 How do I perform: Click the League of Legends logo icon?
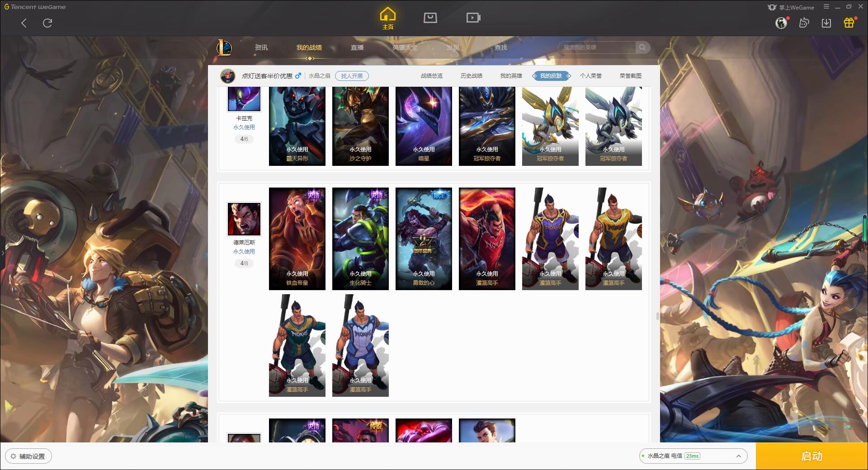click(x=224, y=47)
